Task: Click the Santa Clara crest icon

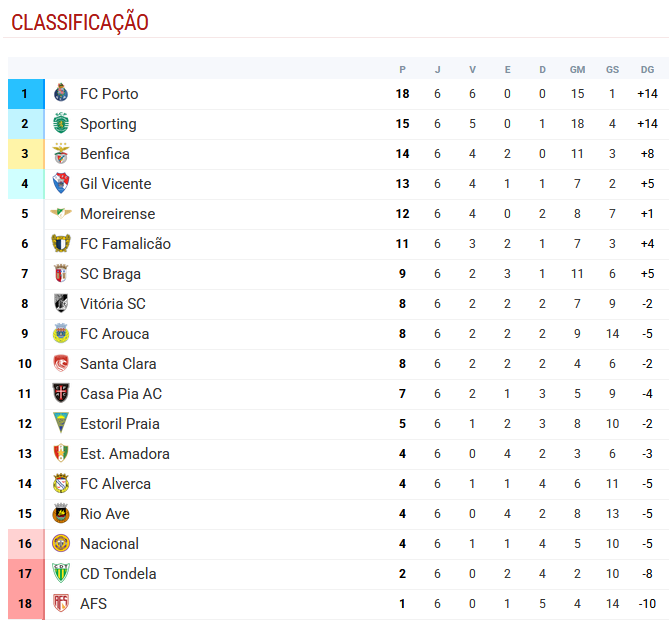Action: (x=62, y=364)
